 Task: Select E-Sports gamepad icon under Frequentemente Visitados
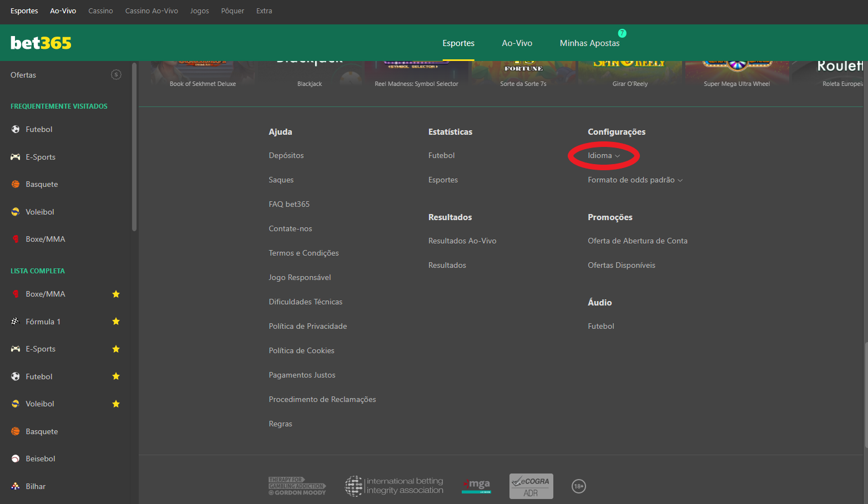coord(16,157)
